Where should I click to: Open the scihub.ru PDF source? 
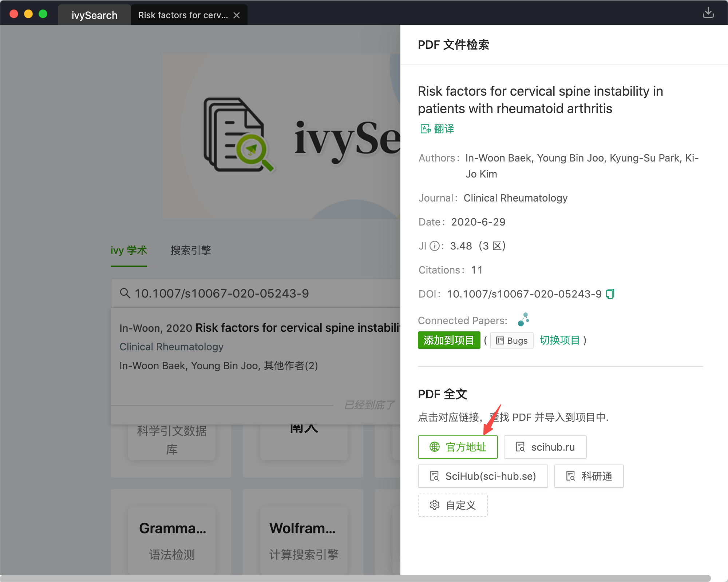(x=545, y=447)
